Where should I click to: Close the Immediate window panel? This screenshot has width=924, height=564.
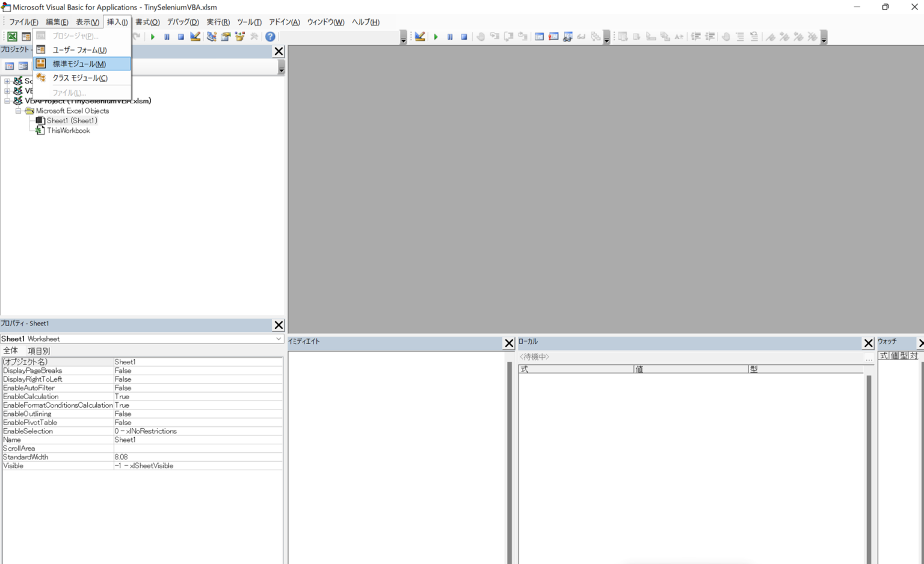tap(509, 343)
